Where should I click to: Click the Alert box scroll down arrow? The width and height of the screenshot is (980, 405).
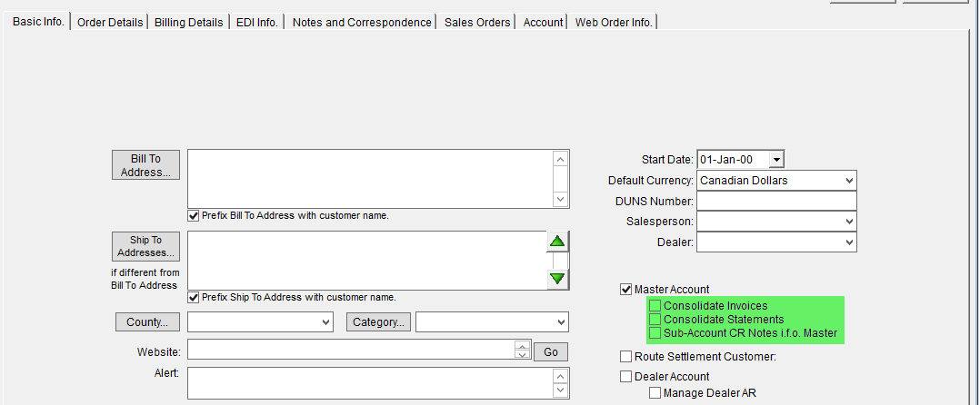[x=561, y=390]
